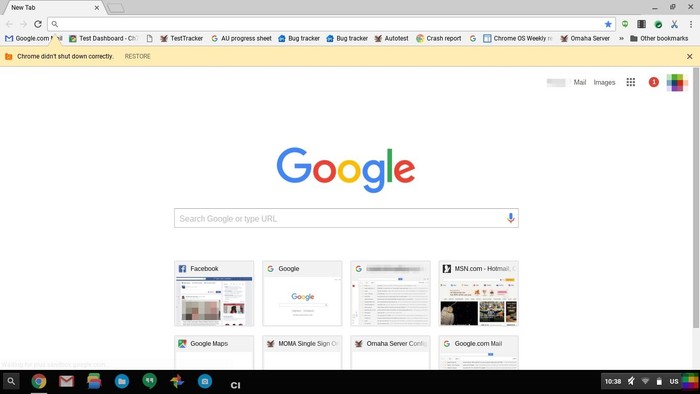Open the Google apps grid icon
The image size is (700, 394).
coord(630,82)
